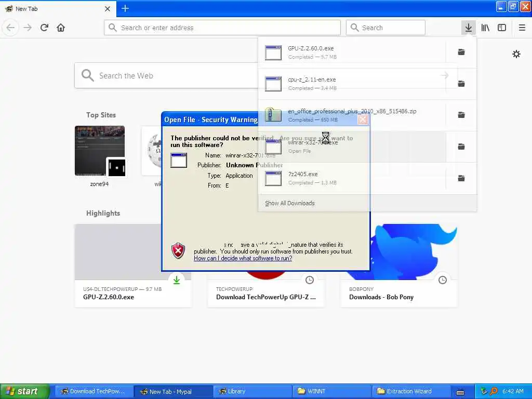
Task: Open the downloads toolbar button
Action: [x=468, y=28]
